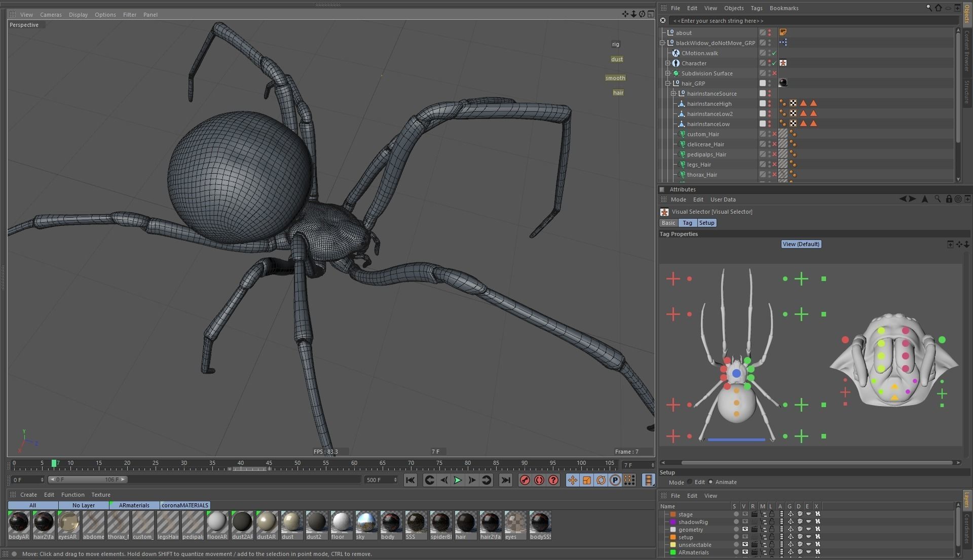Adjust the 0 F start frame stepper

pyautogui.click(x=42, y=480)
